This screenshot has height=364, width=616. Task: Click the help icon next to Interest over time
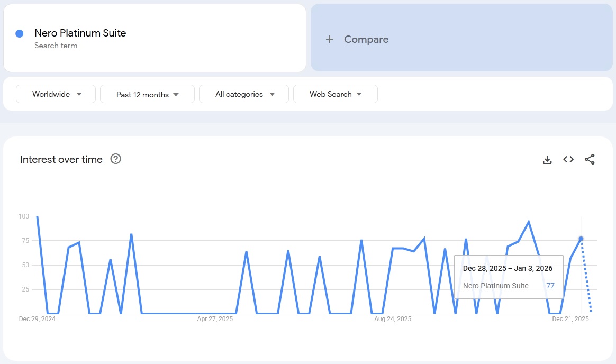[x=115, y=159]
